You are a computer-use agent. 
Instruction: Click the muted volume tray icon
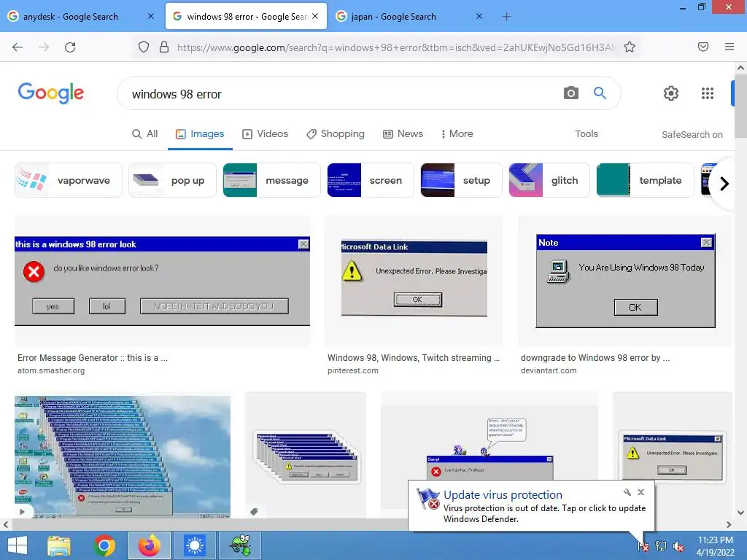[678, 546]
